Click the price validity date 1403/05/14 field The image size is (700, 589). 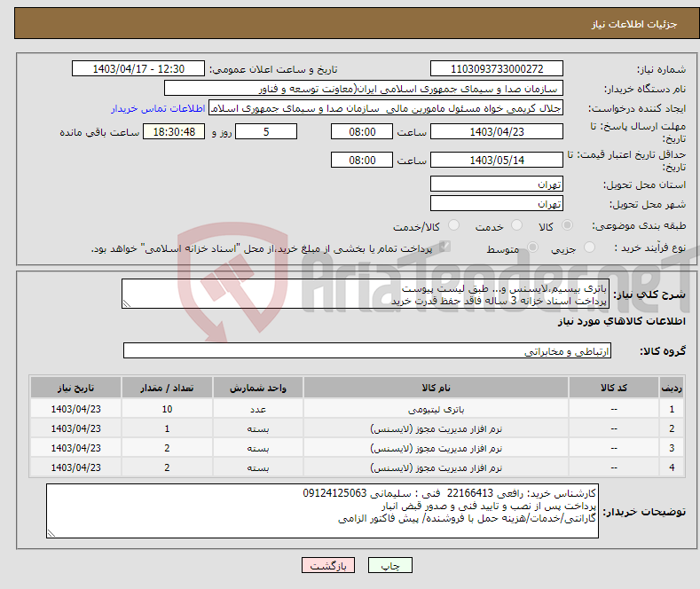click(497, 160)
